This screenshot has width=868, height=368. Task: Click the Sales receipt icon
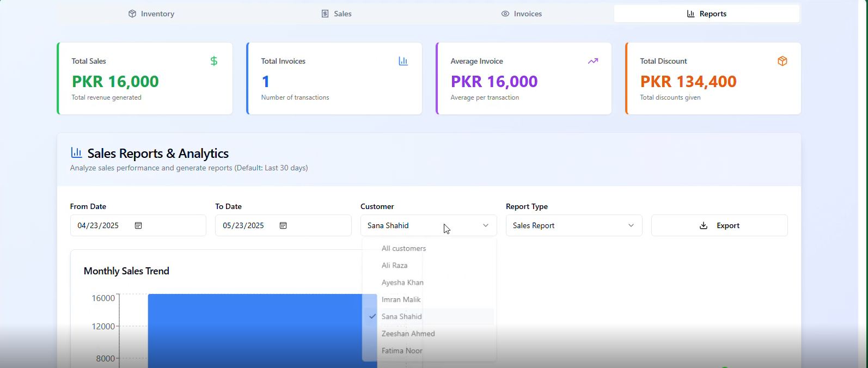coord(325,14)
